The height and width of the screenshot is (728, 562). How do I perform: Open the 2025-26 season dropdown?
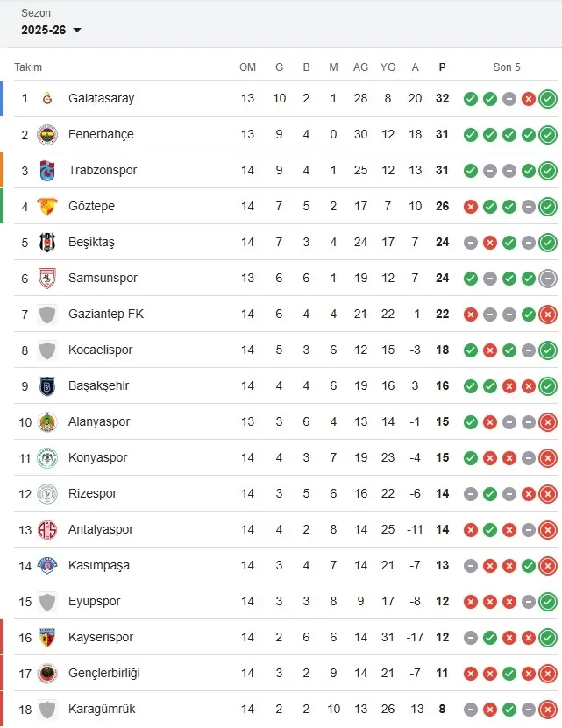(52, 30)
